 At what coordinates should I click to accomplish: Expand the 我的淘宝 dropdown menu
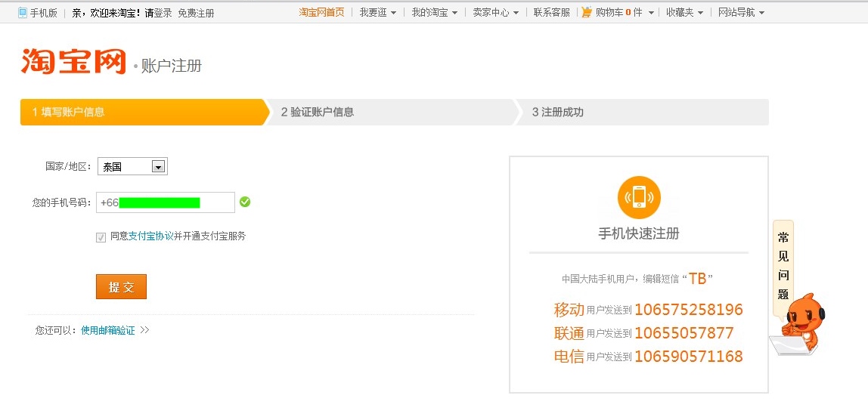(435, 12)
